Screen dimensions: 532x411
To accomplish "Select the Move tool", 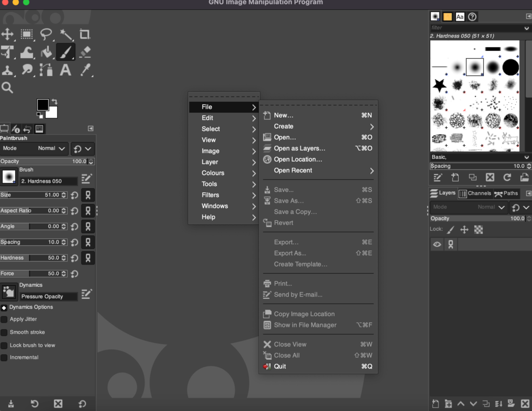I will pyautogui.click(x=7, y=34).
